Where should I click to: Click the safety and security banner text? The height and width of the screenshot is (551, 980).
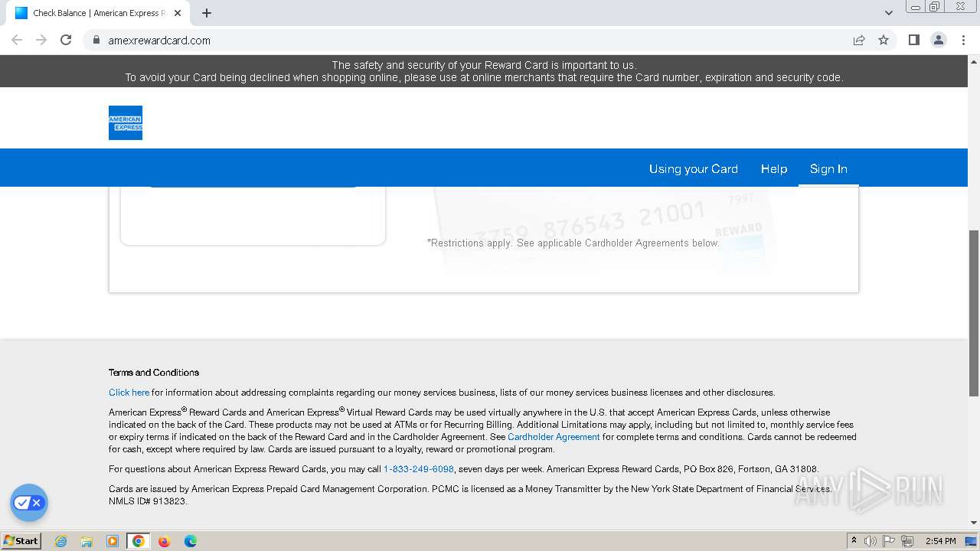click(x=484, y=71)
